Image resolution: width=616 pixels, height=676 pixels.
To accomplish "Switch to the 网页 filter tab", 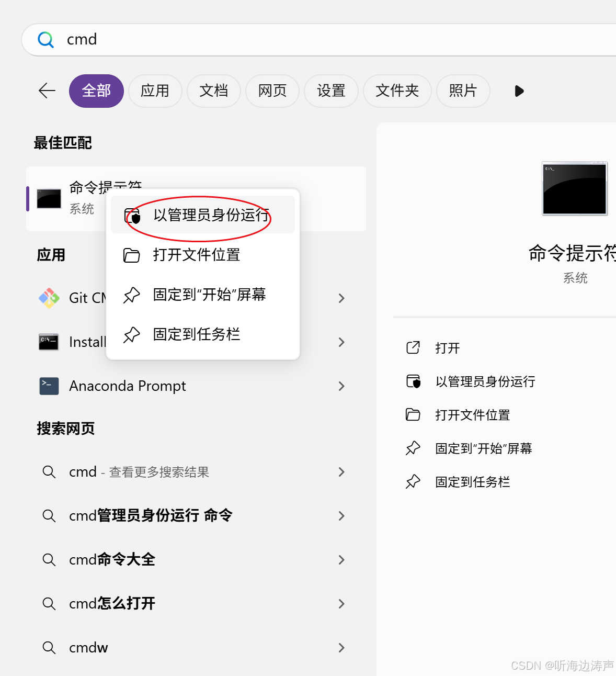I will pos(272,91).
